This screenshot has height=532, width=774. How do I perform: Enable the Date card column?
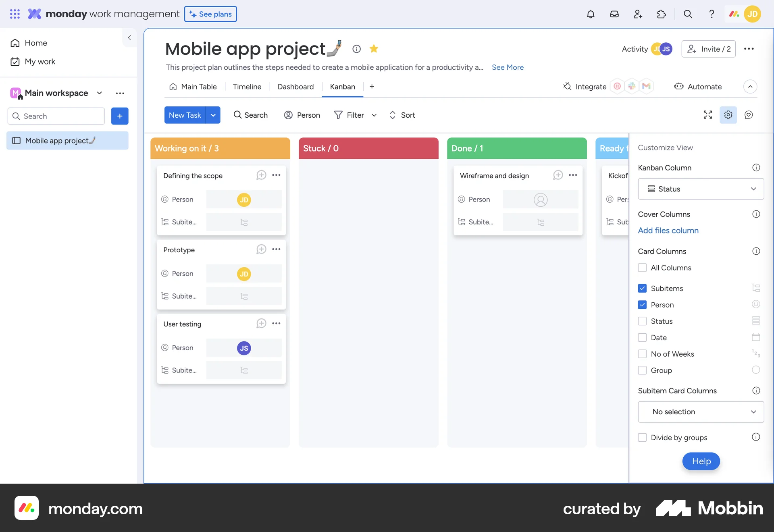click(642, 337)
